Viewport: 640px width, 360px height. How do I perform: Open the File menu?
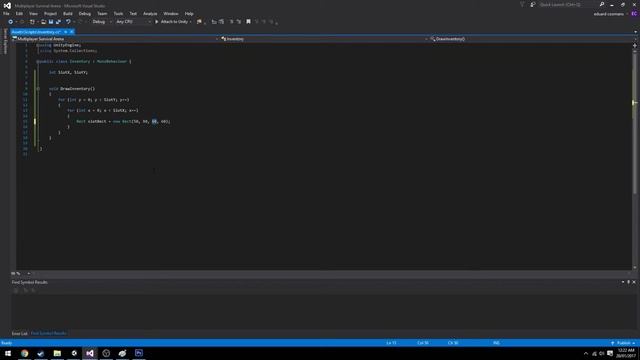tap(6, 14)
